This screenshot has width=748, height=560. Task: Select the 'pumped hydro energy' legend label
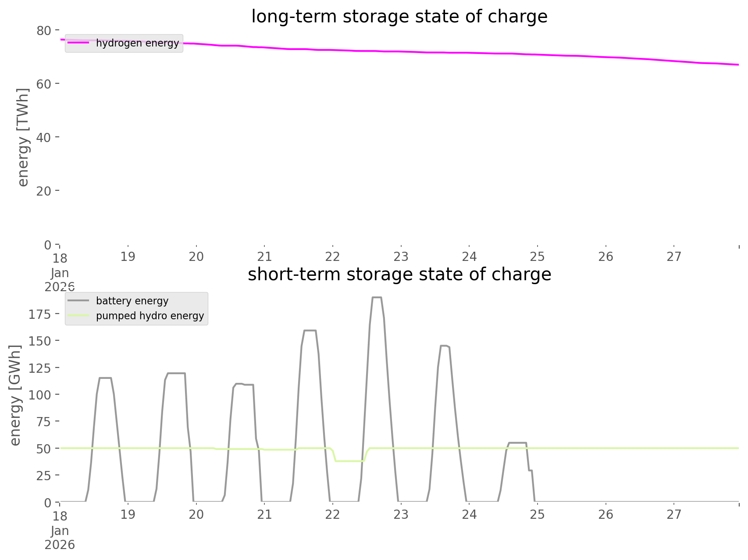click(x=150, y=316)
